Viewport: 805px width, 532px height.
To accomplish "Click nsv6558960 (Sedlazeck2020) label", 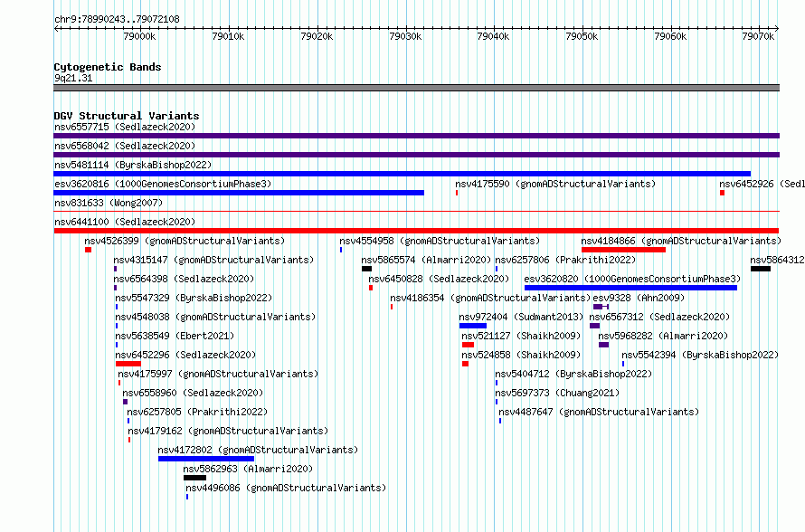I will (x=193, y=393).
